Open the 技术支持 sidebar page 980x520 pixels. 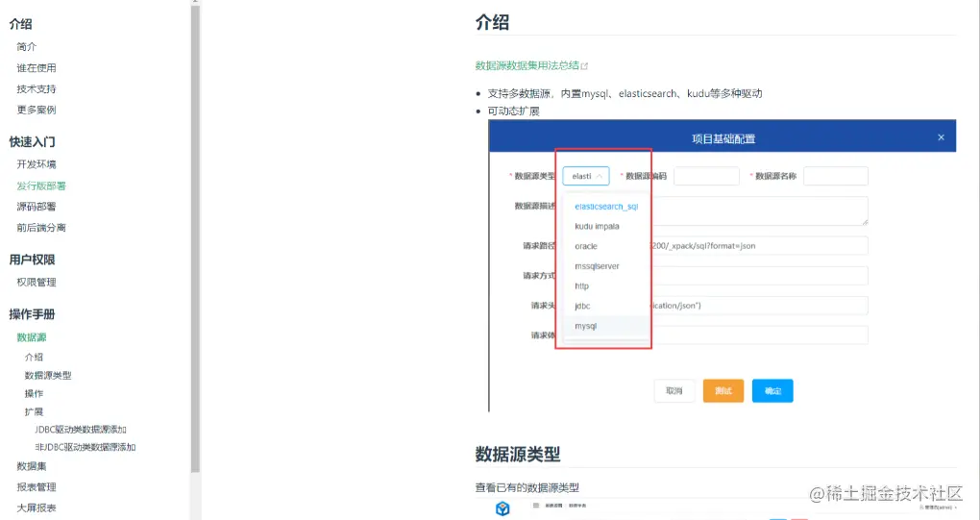37,89
